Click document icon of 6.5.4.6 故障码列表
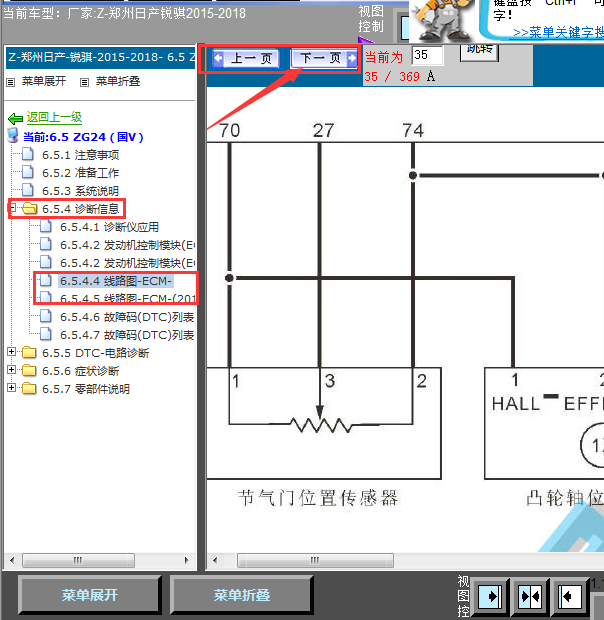 tap(46, 316)
